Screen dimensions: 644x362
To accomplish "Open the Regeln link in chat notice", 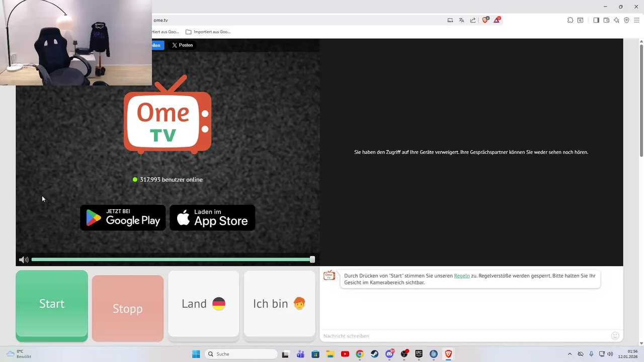I will 462,276.
